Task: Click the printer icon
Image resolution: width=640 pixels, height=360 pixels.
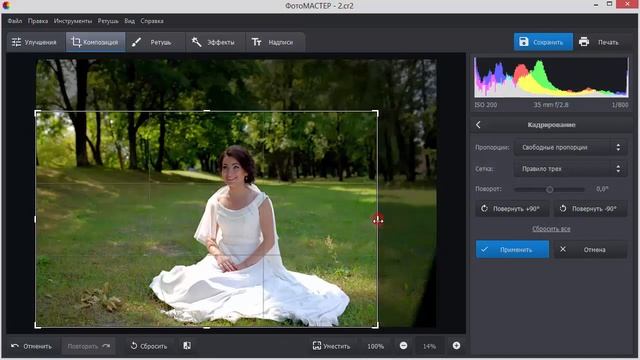Action: click(x=584, y=42)
